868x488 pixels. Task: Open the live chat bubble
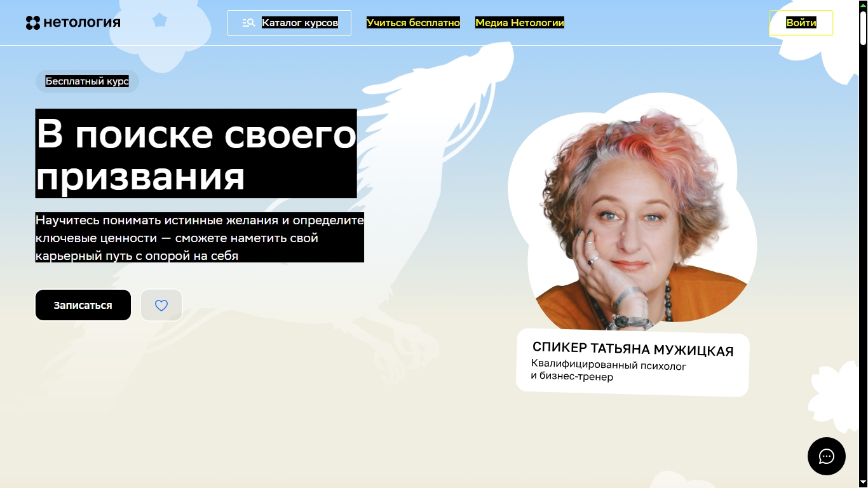[x=826, y=456]
